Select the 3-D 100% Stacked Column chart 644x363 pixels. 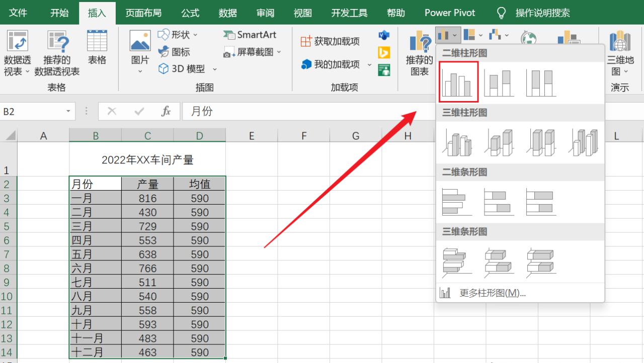point(541,142)
